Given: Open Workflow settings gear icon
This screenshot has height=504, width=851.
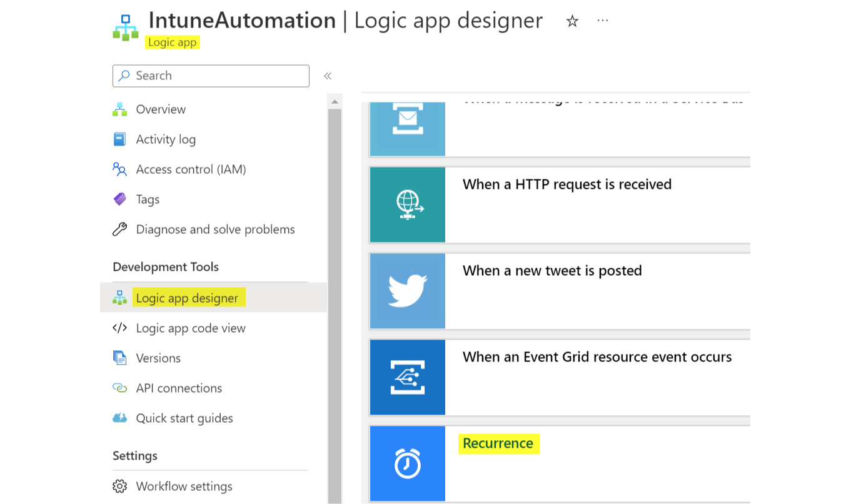Looking at the screenshot, I should coord(119,486).
